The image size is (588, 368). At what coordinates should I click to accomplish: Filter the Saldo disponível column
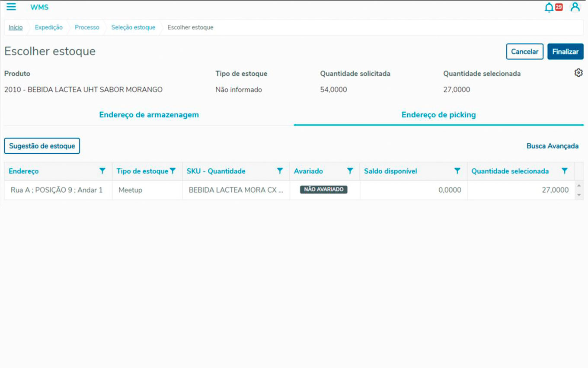(457, 171)
